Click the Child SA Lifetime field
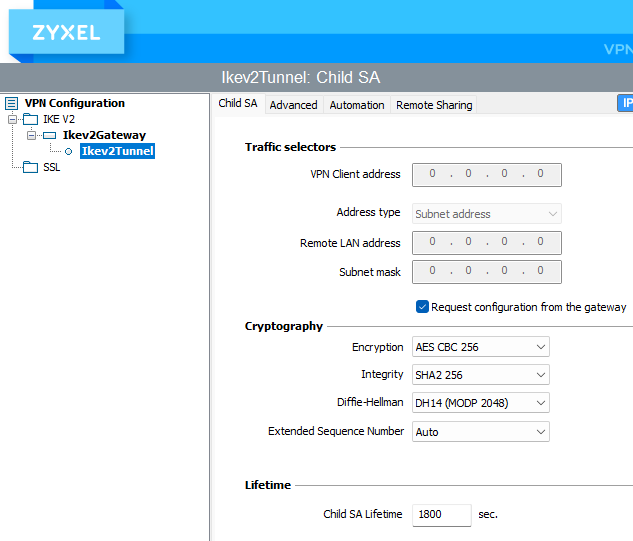 [x=442, y=515]
